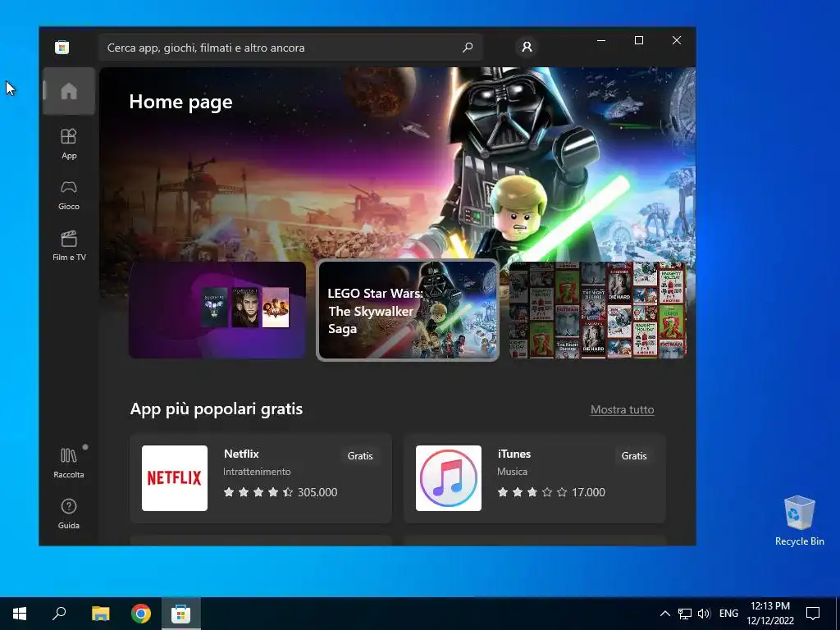Show hidden system tray icons
The height and width of the screenshot is (630, 840).
tap(664, 614)
